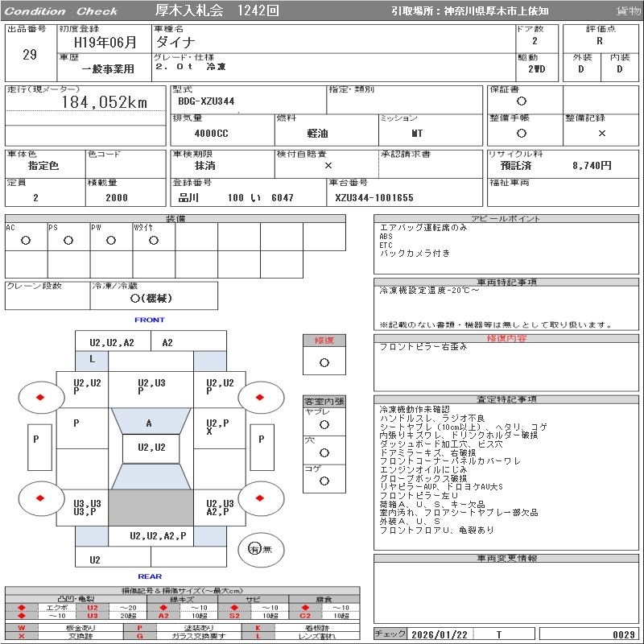Click the windshield panel marked A

[x=149, y=423]
